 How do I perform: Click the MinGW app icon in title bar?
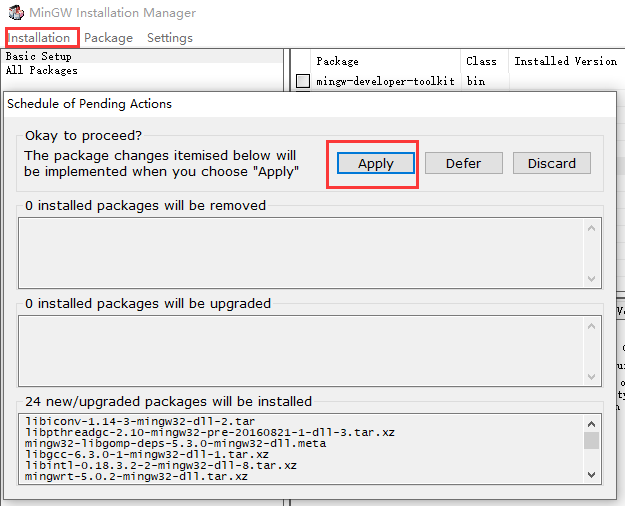[16, 12]
